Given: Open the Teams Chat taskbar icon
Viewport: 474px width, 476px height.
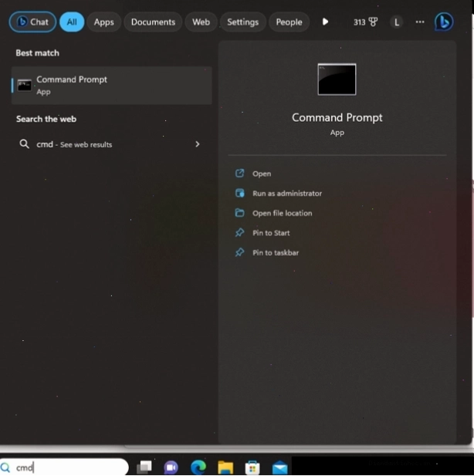Looking at the screenshot, I should tap(171, 467).
